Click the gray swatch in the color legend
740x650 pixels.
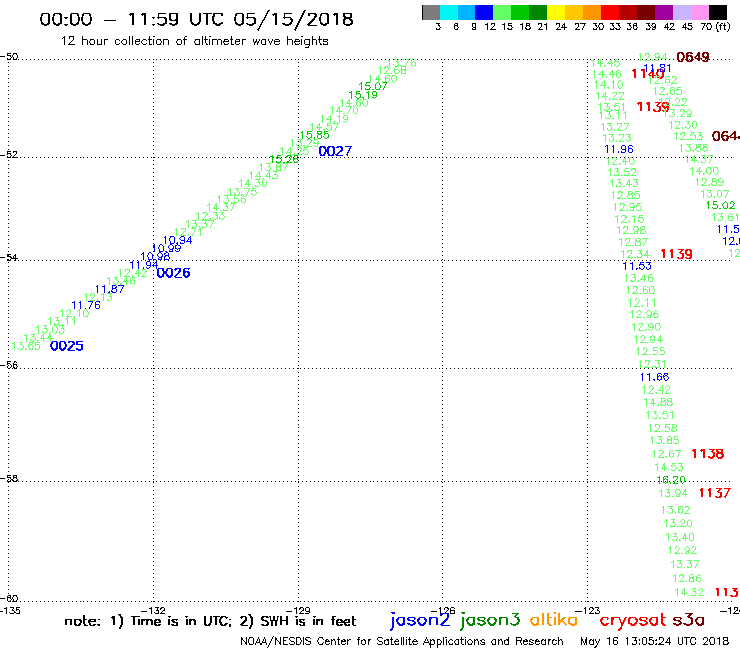[431, 12]
